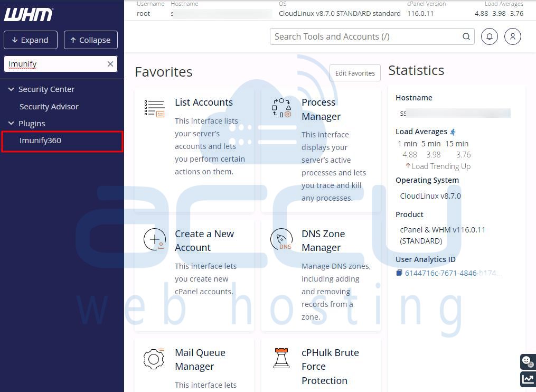
Task: Open the List Accounts tool icon
Action: [154, 108]
